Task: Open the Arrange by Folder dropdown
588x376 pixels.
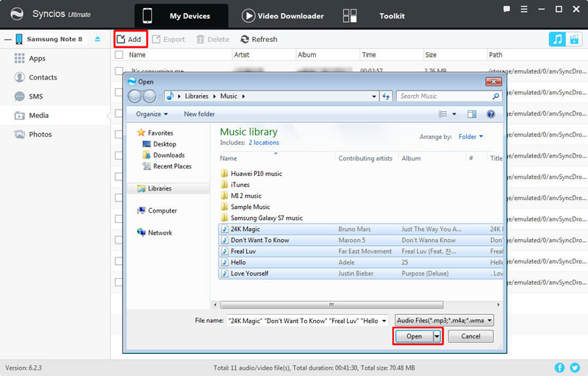Action: pyautogui.click(x=470, y=137)
